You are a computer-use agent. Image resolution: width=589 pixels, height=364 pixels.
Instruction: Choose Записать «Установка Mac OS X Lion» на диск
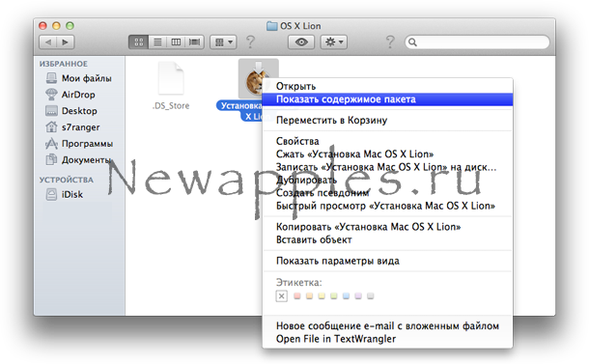pos(387,167)
